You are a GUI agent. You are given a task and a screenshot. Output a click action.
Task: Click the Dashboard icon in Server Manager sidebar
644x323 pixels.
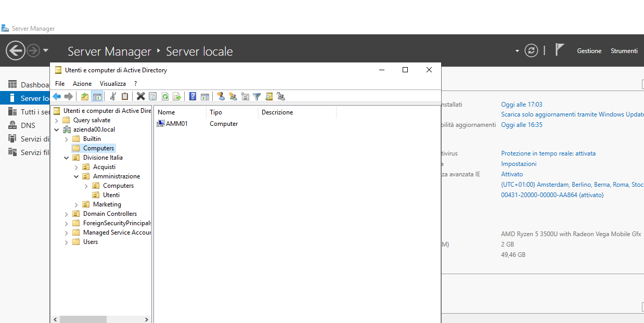coord(12,84)
